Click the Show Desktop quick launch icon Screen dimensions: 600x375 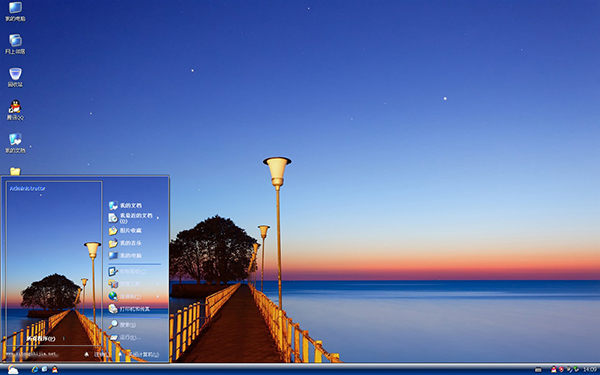(x=45, y=369)
